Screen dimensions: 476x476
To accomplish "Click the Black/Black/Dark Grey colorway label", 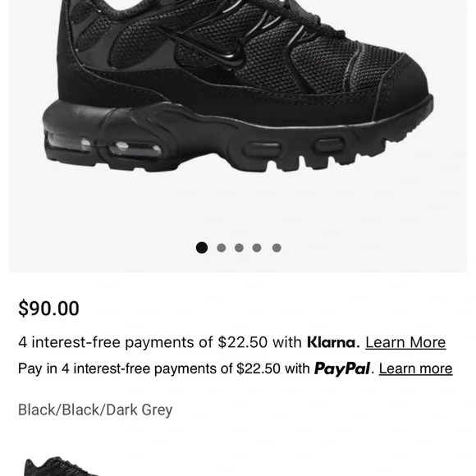I will [x=95, y=410].
